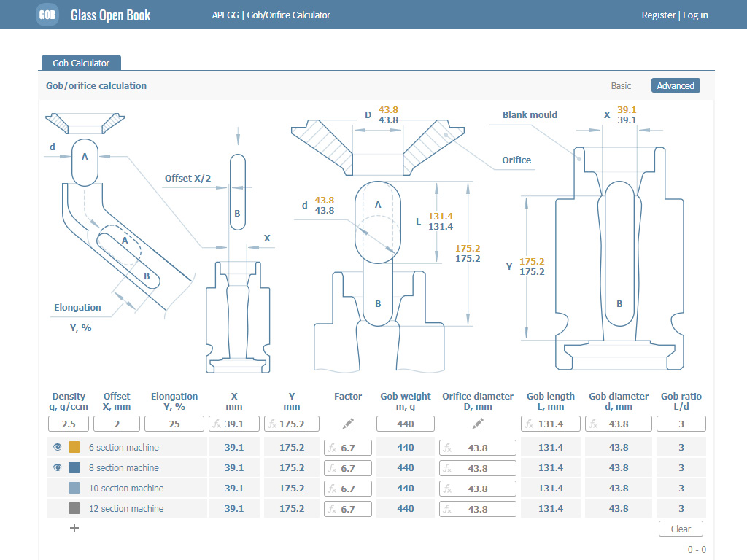The width and height of the screenshot is (747, 560).
Task: Click the gray 12 section machine color swatch
Action: 74,508
